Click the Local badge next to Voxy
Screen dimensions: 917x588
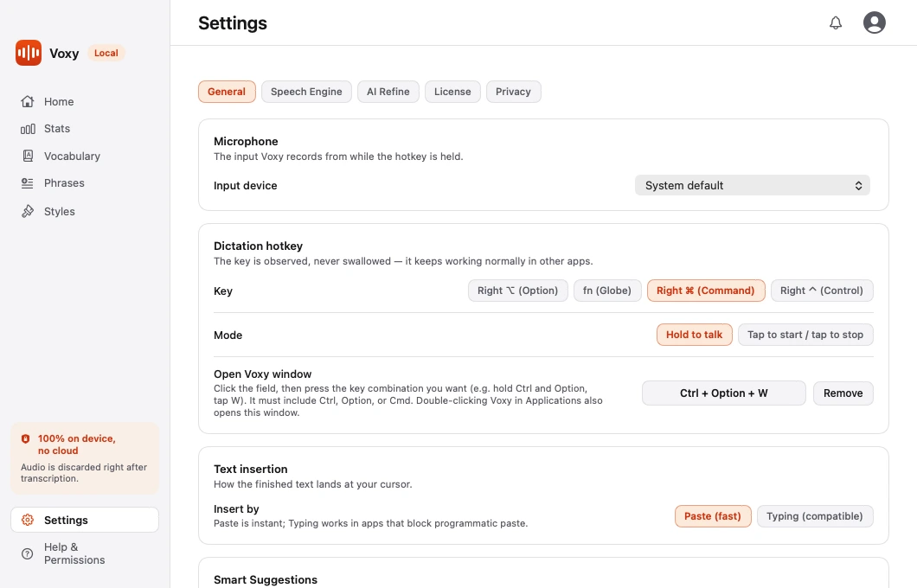click(106, 53)
